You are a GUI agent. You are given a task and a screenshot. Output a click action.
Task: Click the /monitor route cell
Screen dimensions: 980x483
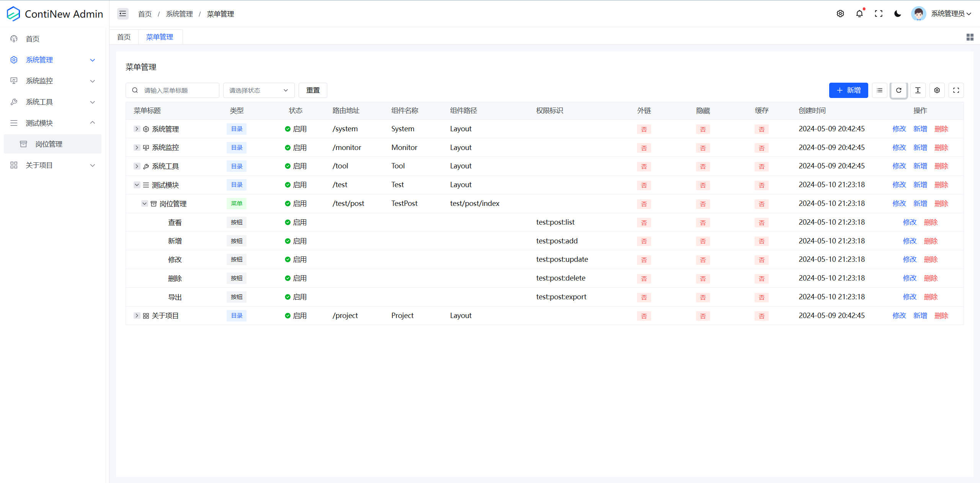(347, 147)
